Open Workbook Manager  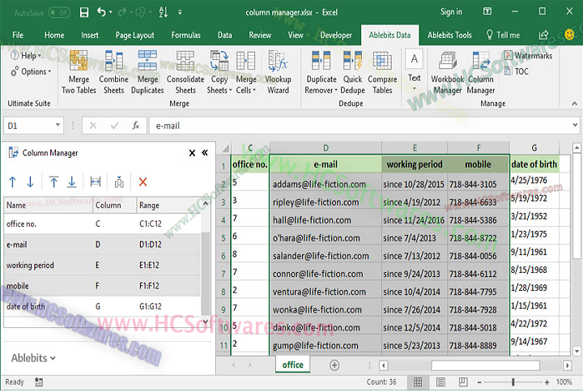pyautogui.click(x=447, y=72)
